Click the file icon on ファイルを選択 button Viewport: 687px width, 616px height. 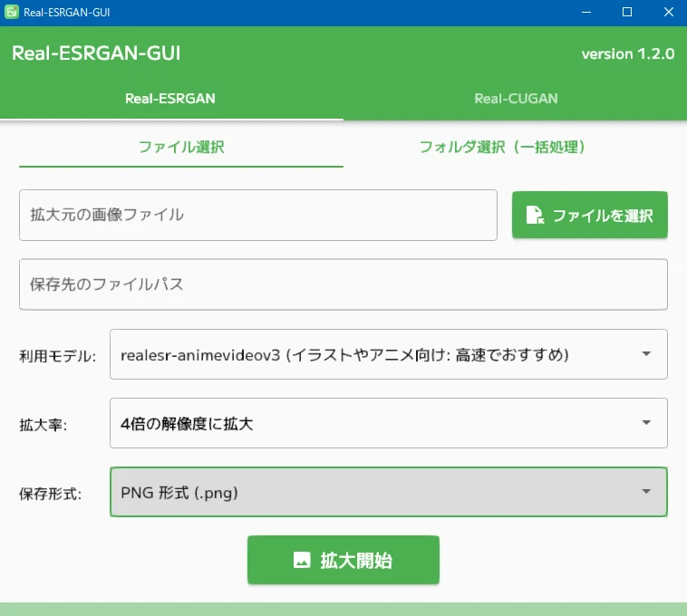coord(535,215)
